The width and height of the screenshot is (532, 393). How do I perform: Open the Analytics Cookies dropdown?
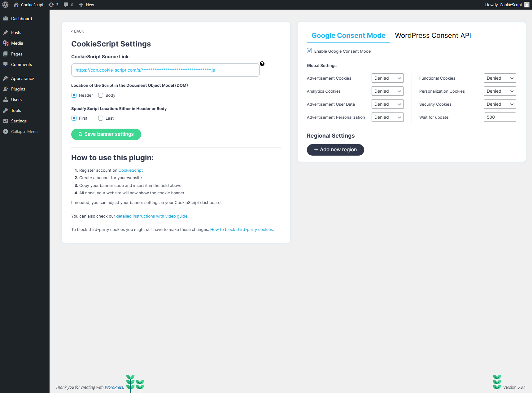coord(387,91)
